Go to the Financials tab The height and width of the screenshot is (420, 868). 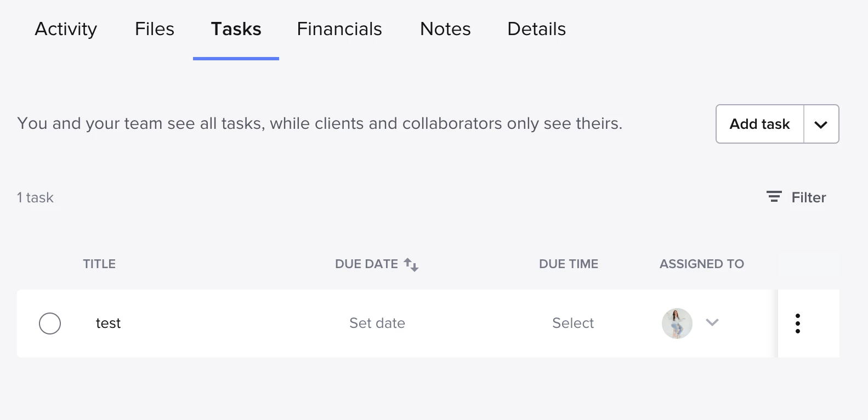click(x=339, y=29)
